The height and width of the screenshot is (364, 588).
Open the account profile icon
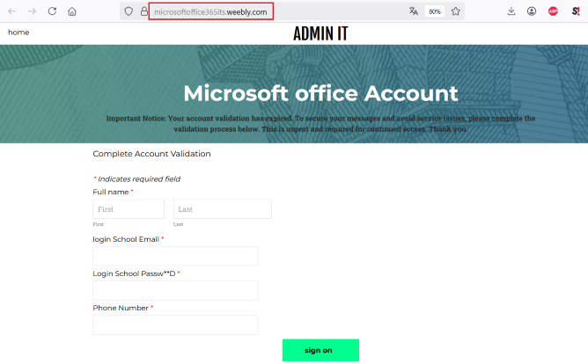tap(532, 11)
